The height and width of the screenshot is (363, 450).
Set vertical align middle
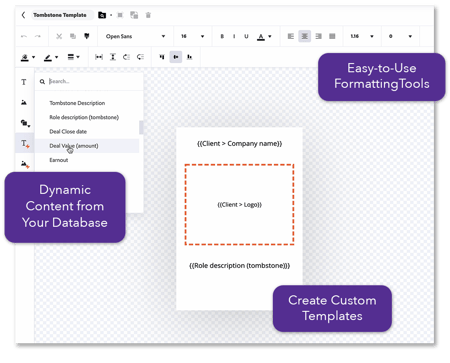(176, 57)
